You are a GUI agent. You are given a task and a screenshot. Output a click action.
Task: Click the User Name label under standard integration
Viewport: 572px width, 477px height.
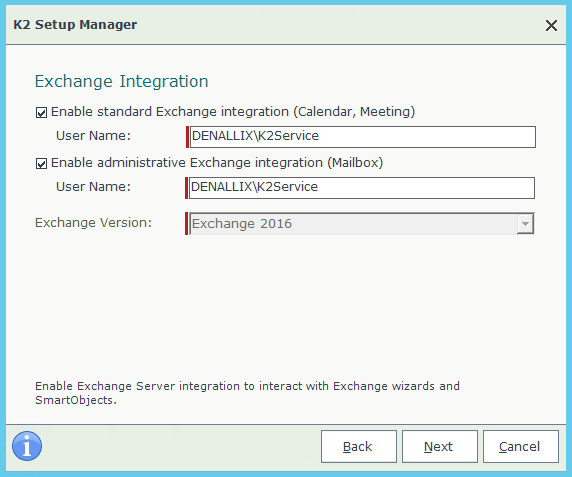point(93,136)
